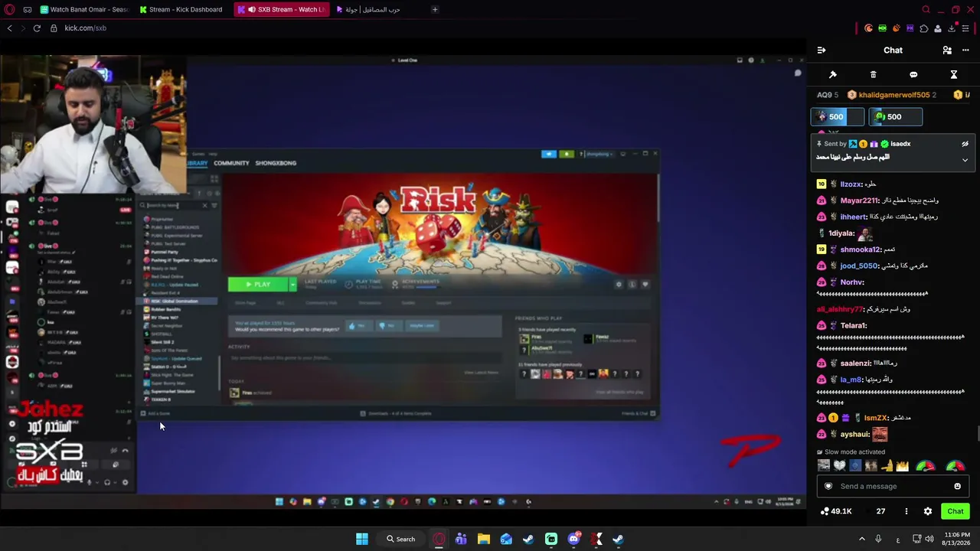
Task: Send message with green Chat button
Action: coord(955,511)
